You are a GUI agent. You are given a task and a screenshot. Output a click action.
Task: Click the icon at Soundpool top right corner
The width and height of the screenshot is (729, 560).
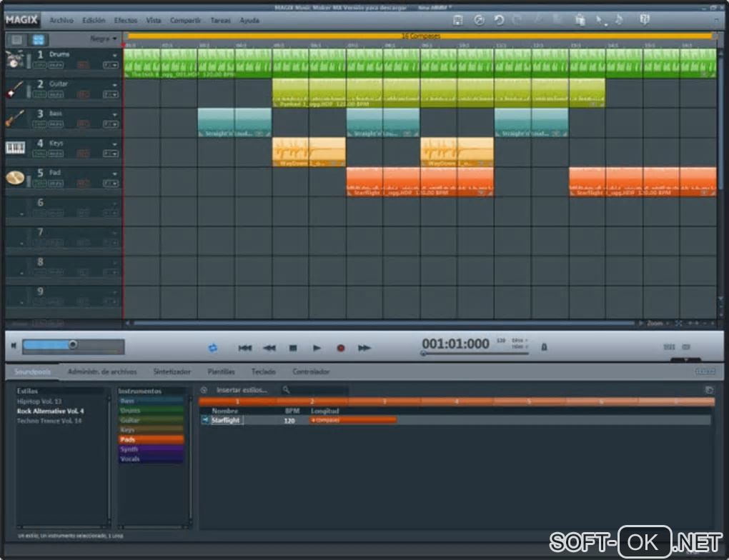(x=709, y=390)
